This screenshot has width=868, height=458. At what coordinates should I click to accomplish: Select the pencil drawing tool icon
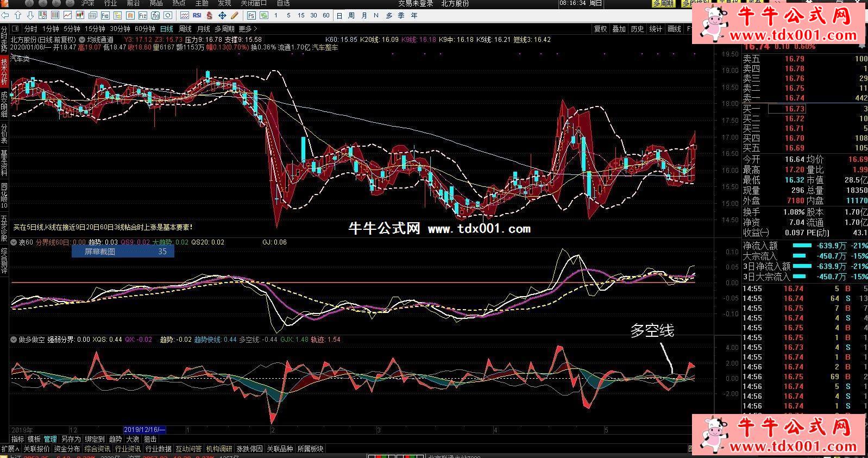(x=234, y=16)
